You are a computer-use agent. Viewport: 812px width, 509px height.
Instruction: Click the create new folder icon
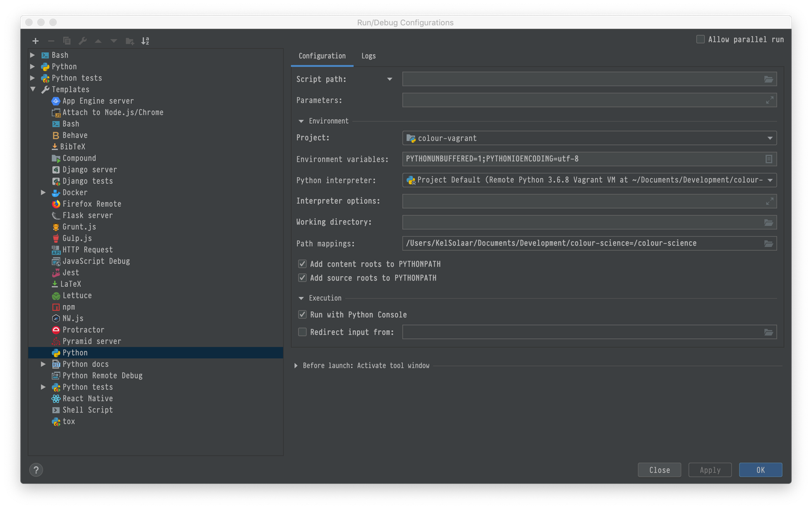pyautogui.click(x=129, y=41)
